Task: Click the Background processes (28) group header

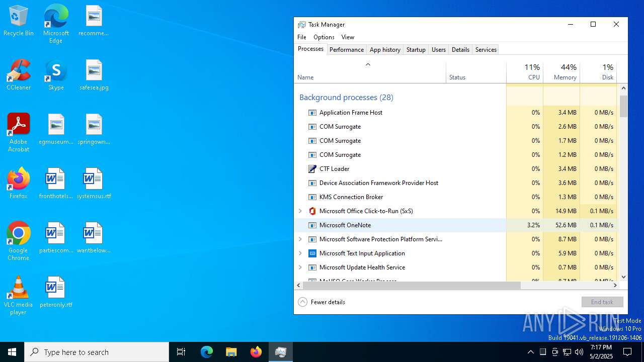Action: click(x=346, y=98)
